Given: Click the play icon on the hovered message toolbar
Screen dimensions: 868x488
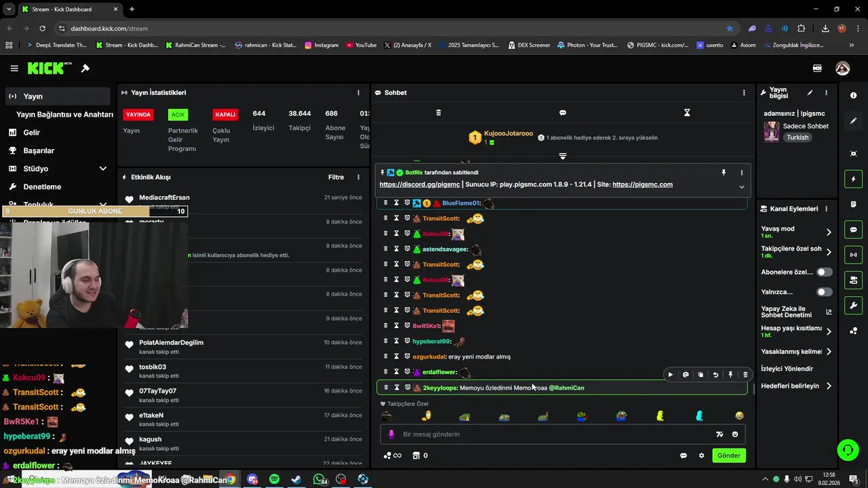Looking at the screenshot, I should click(671, 375).
